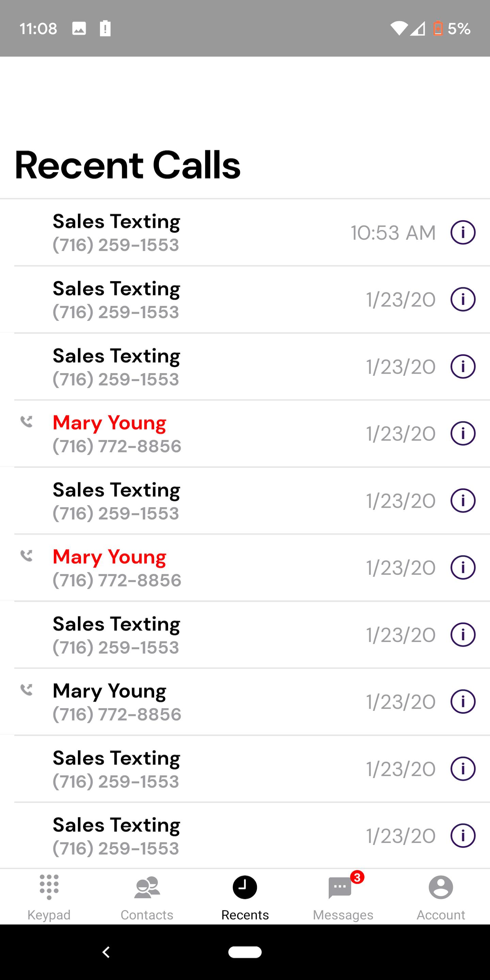Open info on the second Sales Texting row

(x=463, y=299)
